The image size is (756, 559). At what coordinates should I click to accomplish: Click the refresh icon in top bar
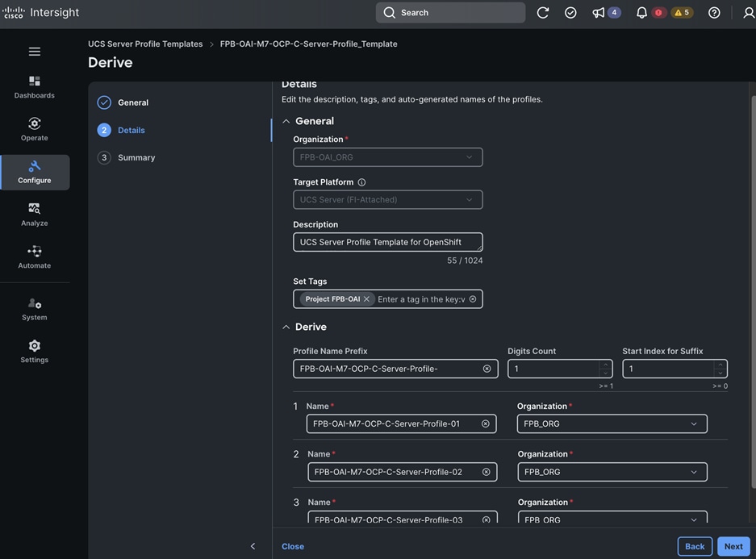[x=543, y=13]
